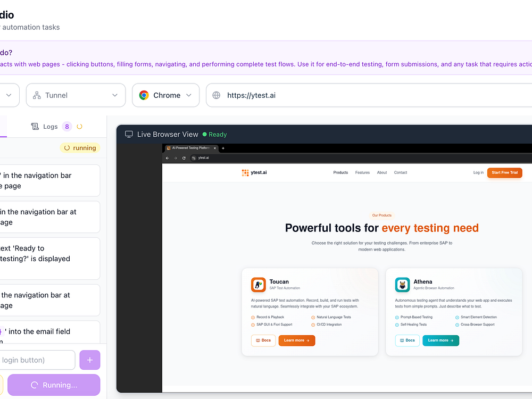Open a new tab in live browser
Viewport: 532px width, 399px height.
click(223, 148)
